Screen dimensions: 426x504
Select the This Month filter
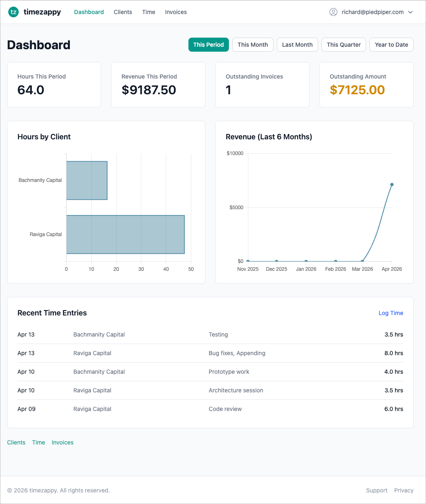(x=253, y=45)
